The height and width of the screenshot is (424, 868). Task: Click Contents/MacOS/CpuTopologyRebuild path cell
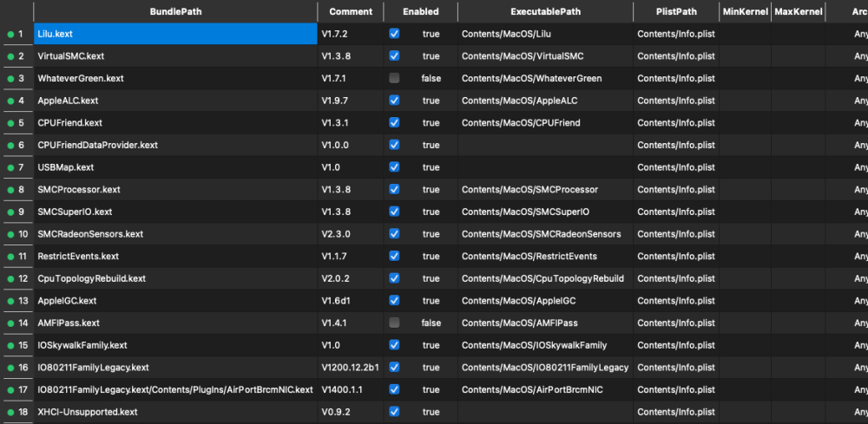[x=543, y=278]
